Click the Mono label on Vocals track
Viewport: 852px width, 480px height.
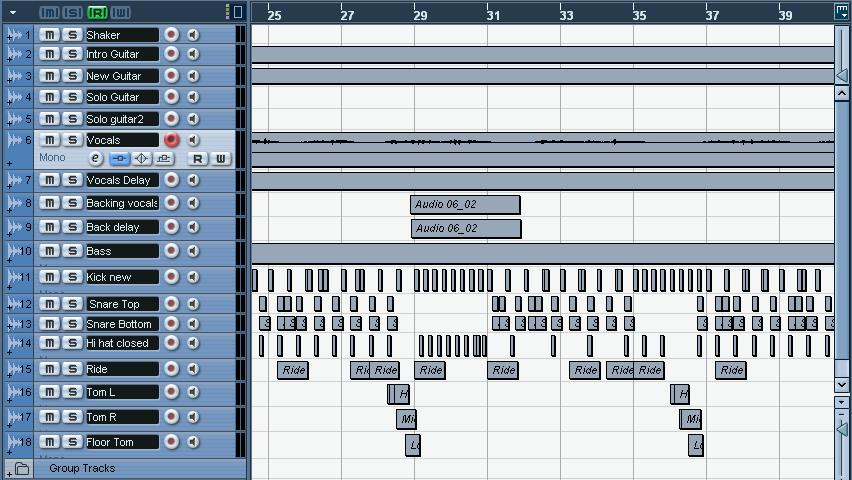coord(52,158)
